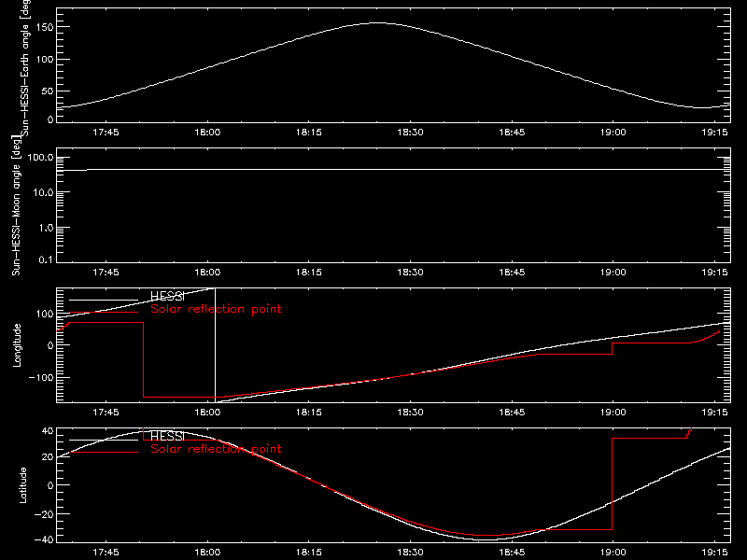Click 18:00 time label of Longitude plot
This screenshot has height=560, width=747.
[x=207, y=413]
